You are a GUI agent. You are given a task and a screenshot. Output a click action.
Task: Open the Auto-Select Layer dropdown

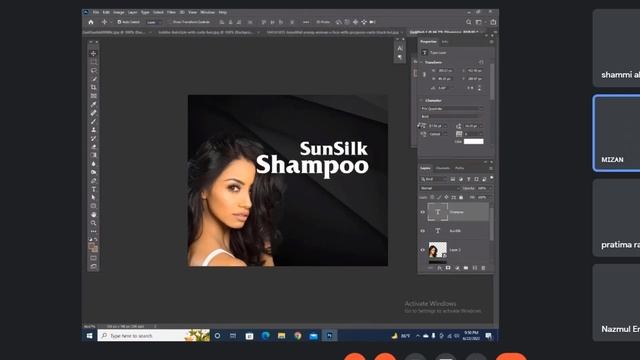click(x=153, y=22)
